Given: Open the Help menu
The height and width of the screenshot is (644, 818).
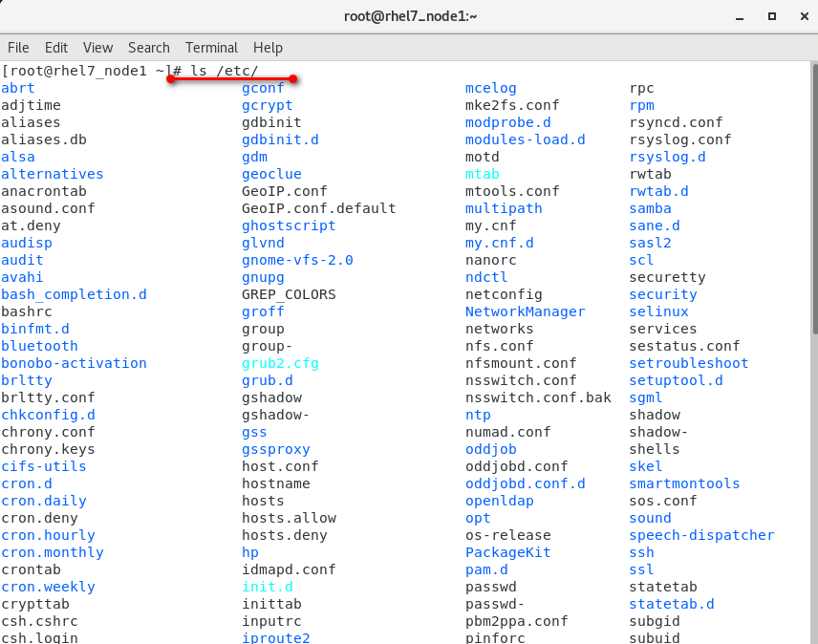Looking at the screenshot, I should tap(268, 48).
